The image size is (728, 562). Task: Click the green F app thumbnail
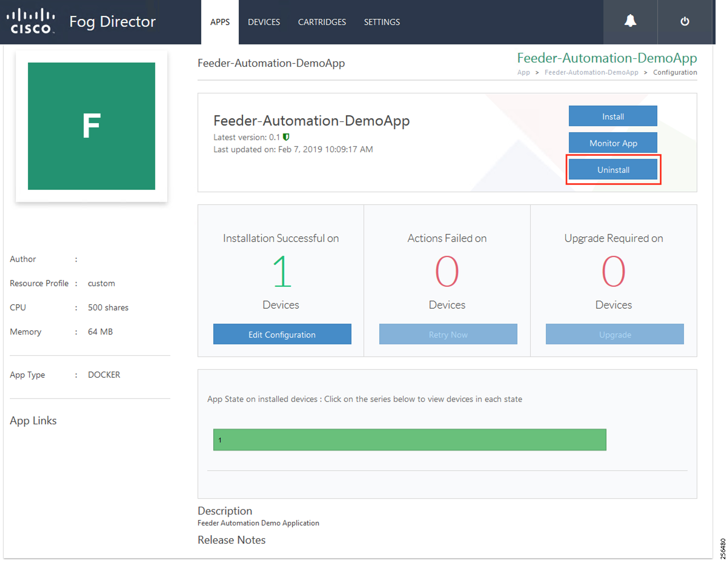click(x=91, y=126)
